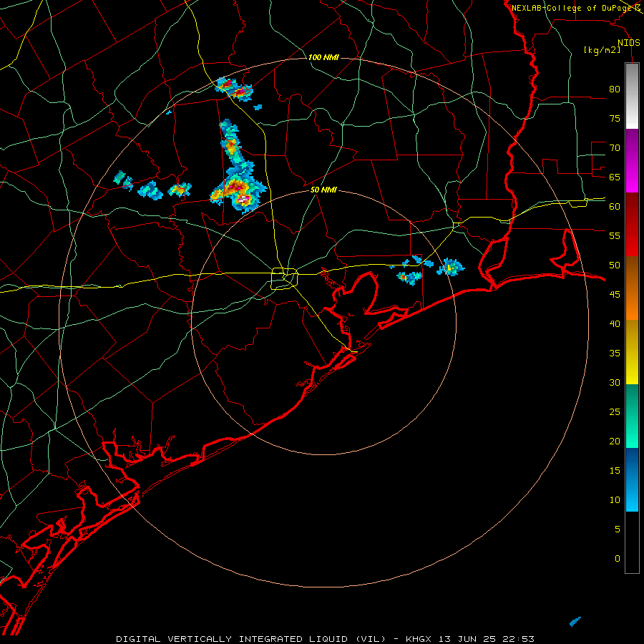Screen dimensions: 644x644
Task: Click the 40 value on color scale
Action: (x=615, y=323)
